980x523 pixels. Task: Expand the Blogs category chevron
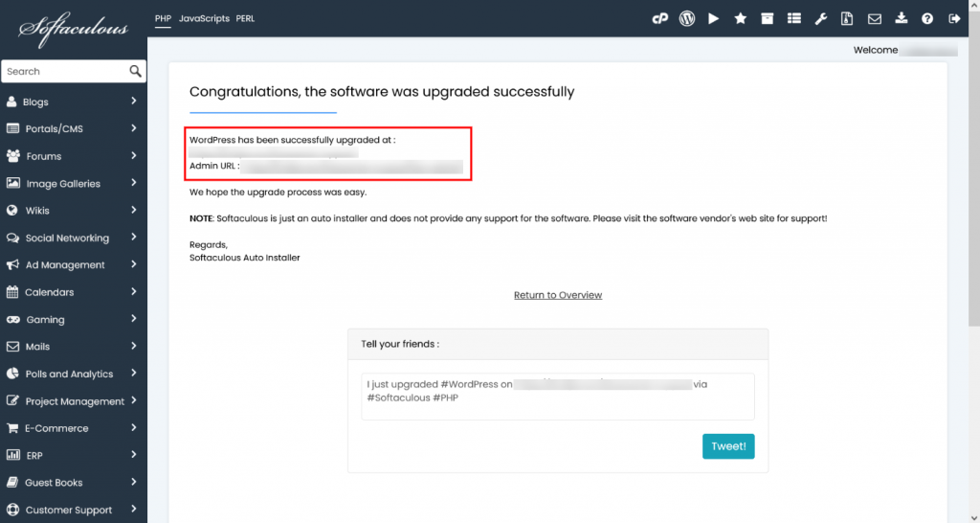point(134,101)
